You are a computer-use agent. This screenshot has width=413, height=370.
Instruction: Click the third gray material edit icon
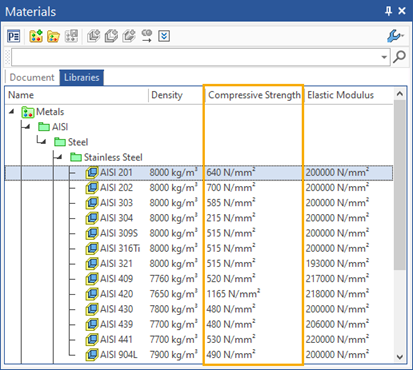(129, 36)
